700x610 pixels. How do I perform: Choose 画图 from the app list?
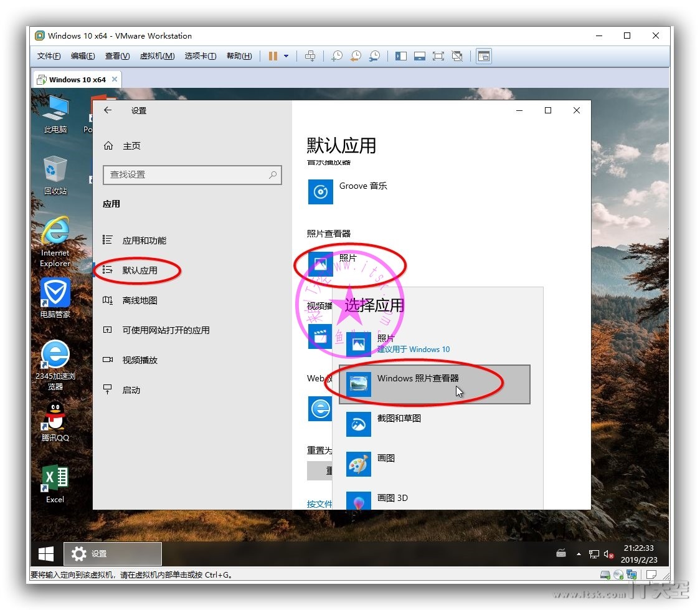[434, 464]
